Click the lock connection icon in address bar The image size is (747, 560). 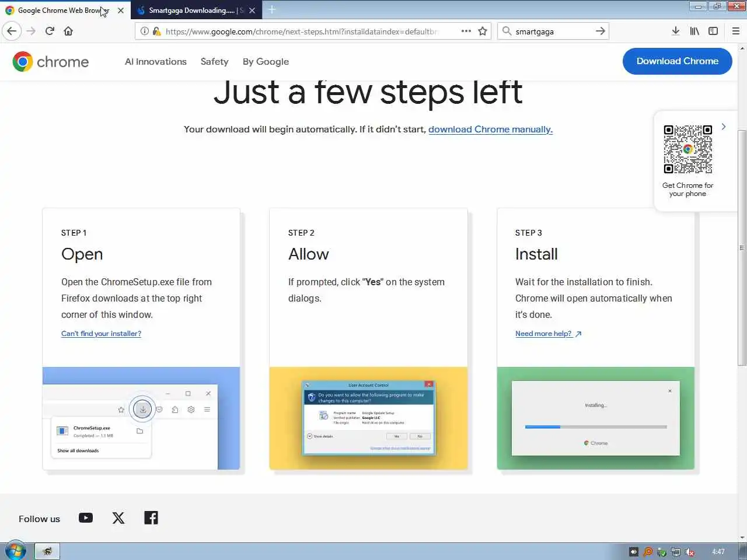click(156, 32)
